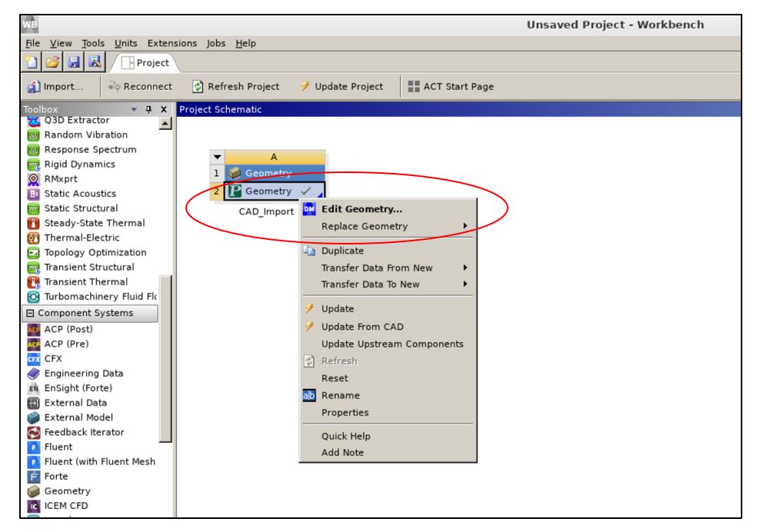Choose Duplicate from context menu

coord(388,251)
